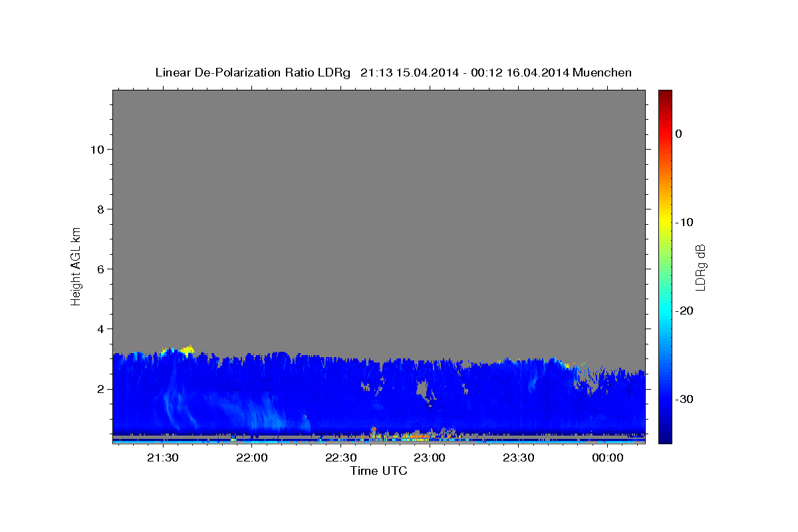Click the plot title 'Linear De-Polarization Ratio LDRg'
798x532 pixels.
point(253,72)
